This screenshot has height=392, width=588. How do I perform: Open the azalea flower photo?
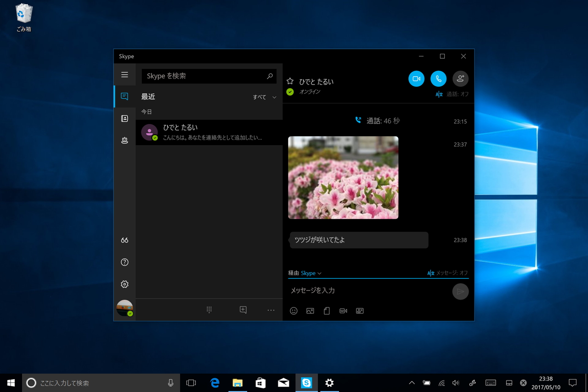pos(343,177)
